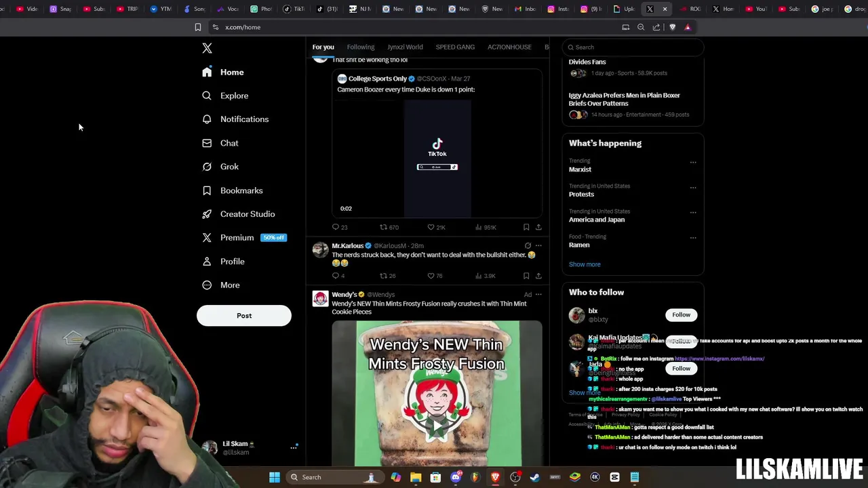Open more options on Wendy's ad

pos(538,294)
